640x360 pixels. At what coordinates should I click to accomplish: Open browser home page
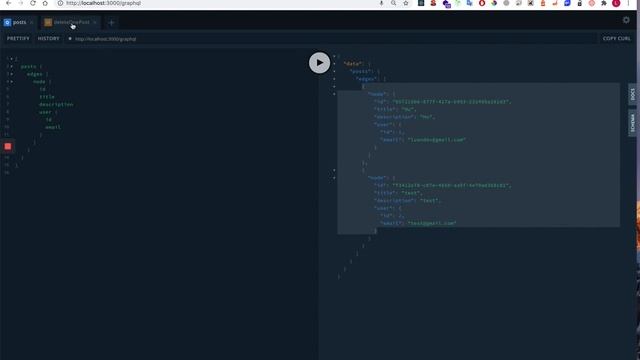click(45, 3)
